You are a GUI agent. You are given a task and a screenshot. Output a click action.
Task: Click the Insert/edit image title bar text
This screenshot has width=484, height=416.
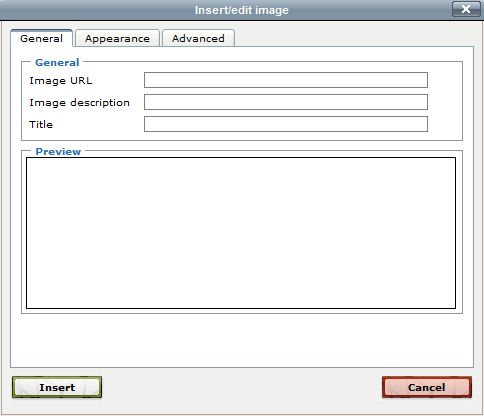click(x=242, y=10)
